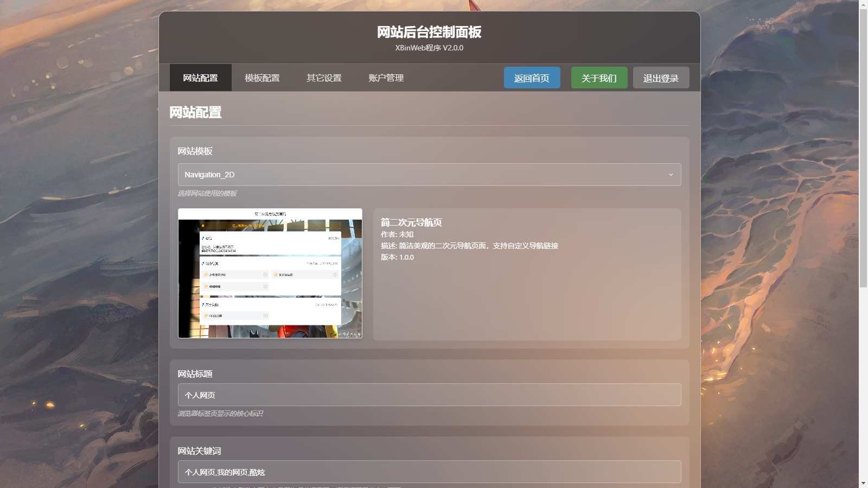Click the scrollbar down arrow

pyautogui.click(x=863, y=483)
